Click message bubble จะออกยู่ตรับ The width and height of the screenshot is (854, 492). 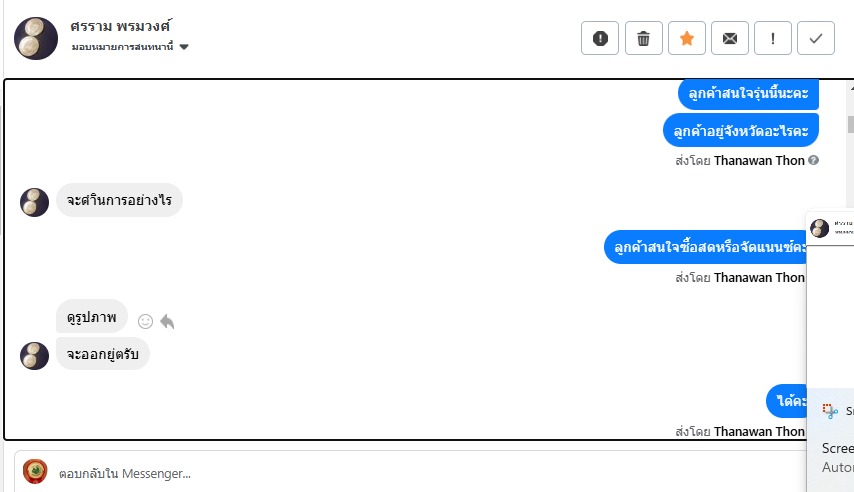click(x=102, y=353)
